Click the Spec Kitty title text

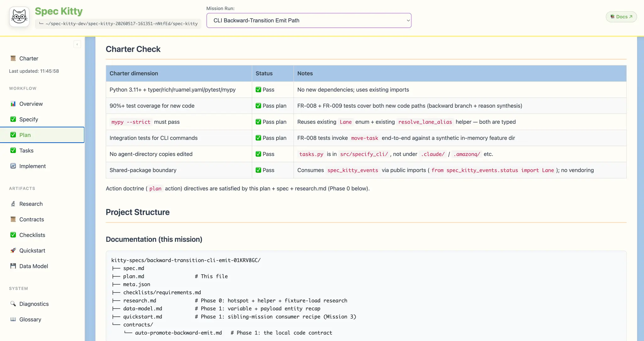coord(58,11)
